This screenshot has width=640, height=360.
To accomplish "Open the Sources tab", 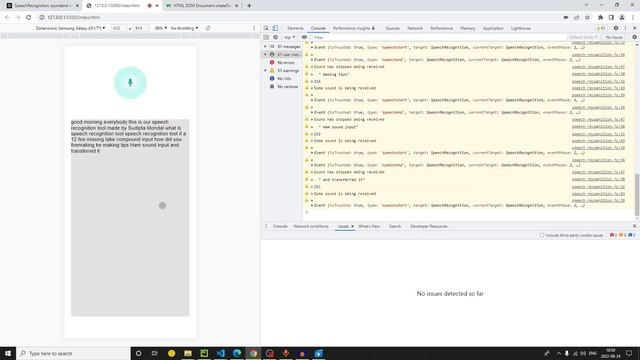I will pos(393,28).
